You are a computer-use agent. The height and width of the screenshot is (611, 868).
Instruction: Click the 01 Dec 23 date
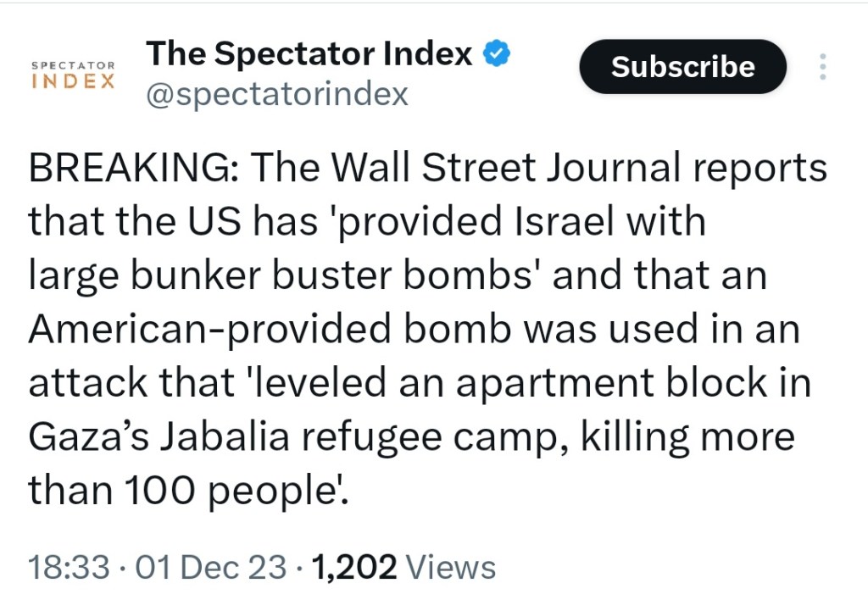coord(211,567)
